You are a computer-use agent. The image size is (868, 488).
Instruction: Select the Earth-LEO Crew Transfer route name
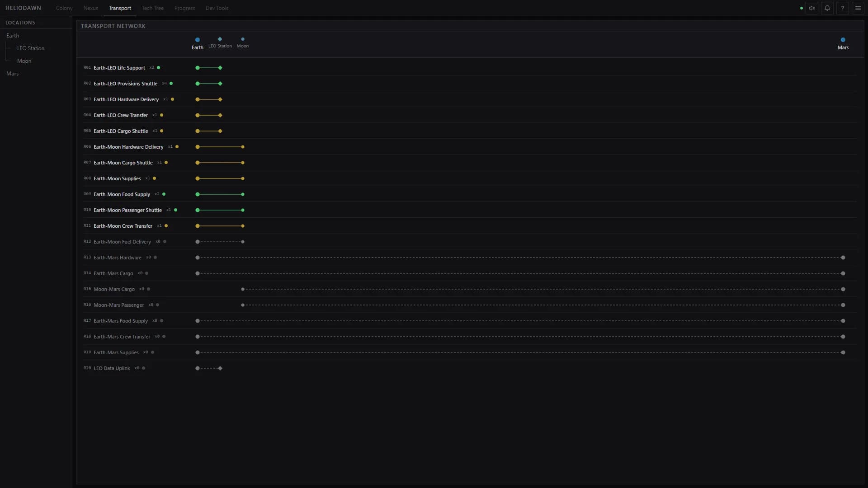click(121, 115)
